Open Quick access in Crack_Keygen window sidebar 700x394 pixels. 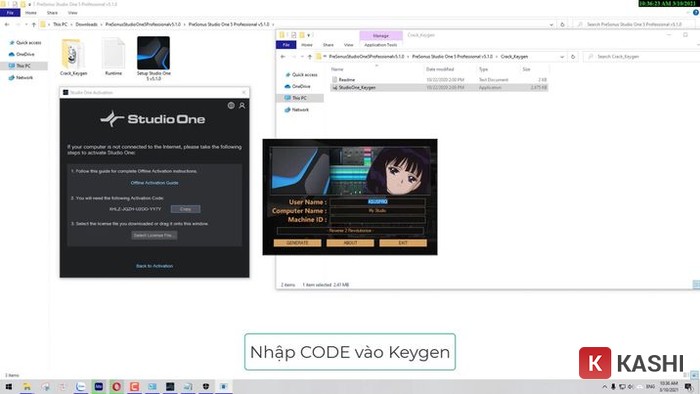(x=301, y=75)
